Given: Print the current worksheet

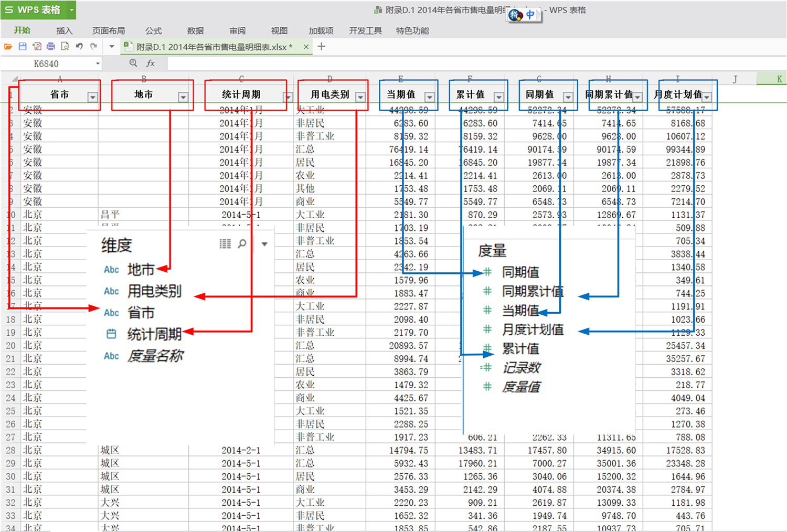Looking at the screenshot, I should pos(50,46).
